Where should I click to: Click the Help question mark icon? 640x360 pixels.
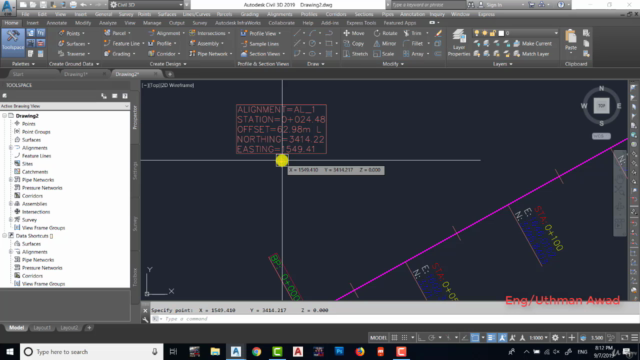click(561, 5)
